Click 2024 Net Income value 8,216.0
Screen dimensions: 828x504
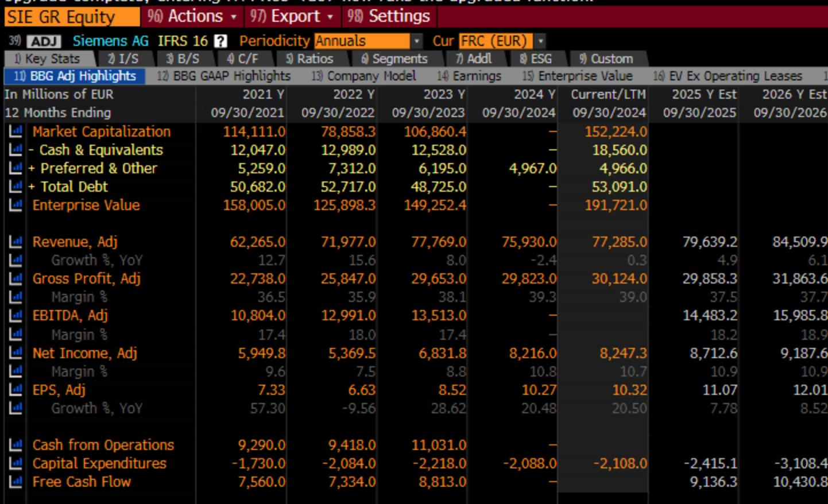532,352
